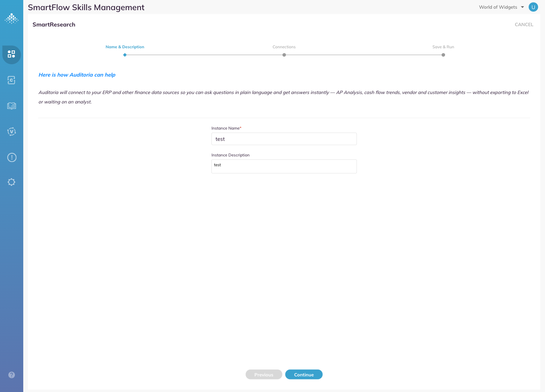Click the Name & Description diamond marker
This screenshot has width=545, height=392.
click(x=125, y=55)
